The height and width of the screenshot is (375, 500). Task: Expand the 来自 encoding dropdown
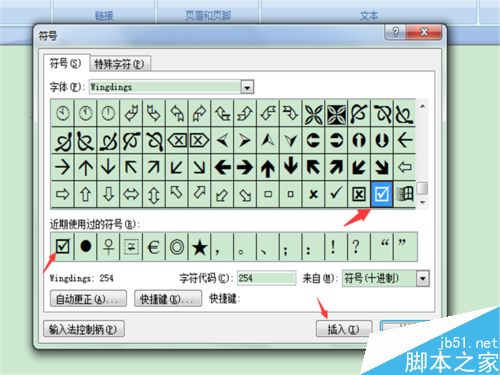click(423, 278)
